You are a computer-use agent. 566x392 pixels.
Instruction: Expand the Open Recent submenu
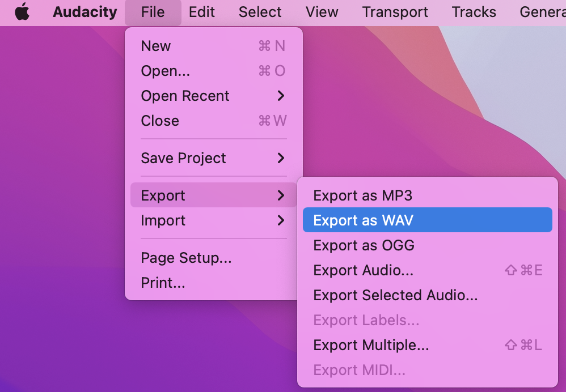coord(214,96)
